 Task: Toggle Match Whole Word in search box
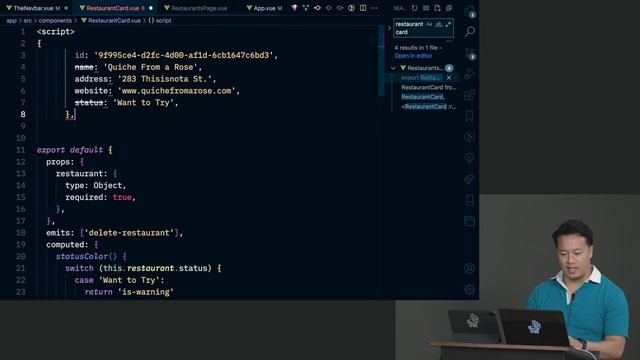(439, 24)
